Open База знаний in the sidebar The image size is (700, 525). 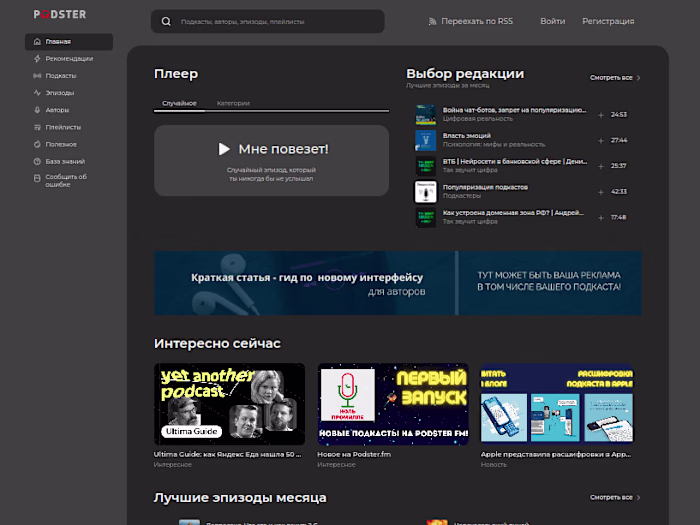[x=65, y=162]
